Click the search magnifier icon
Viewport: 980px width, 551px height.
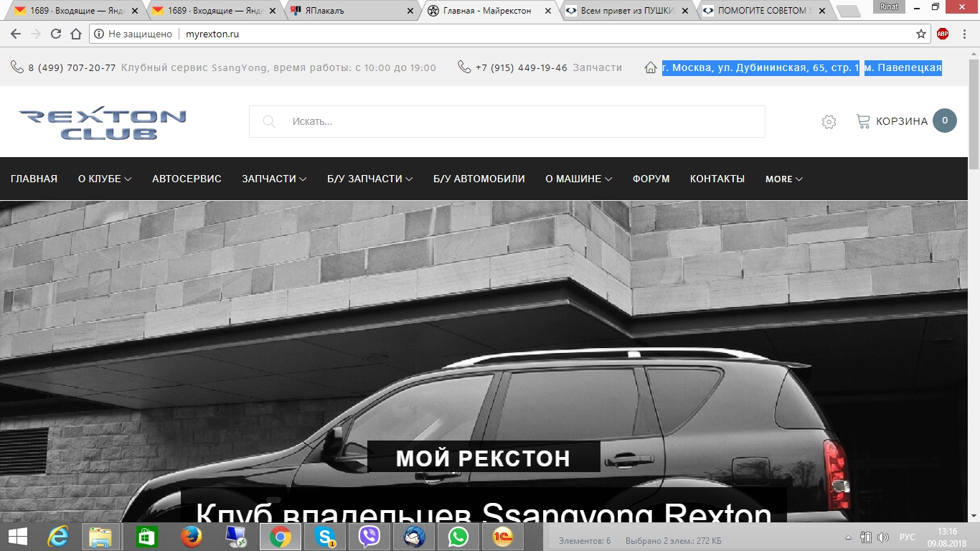point(269,121)
